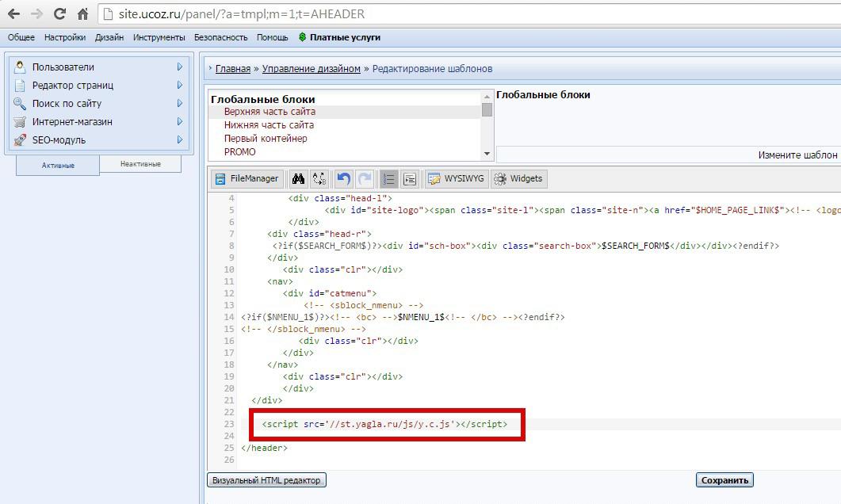Select Пользователи in sidebar

point(63,67)
